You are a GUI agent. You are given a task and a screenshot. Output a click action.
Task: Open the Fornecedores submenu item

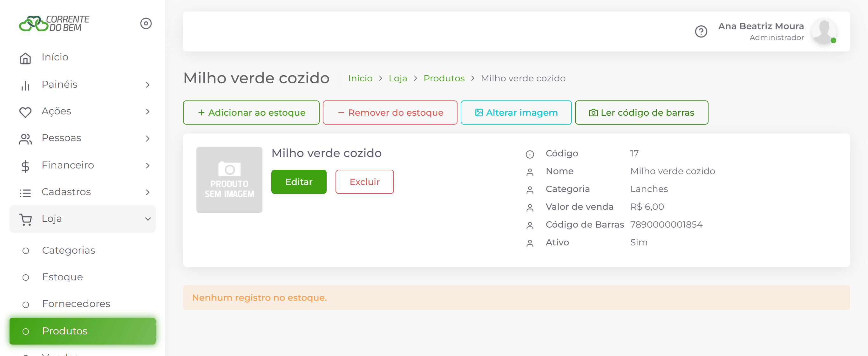point(83,304)
